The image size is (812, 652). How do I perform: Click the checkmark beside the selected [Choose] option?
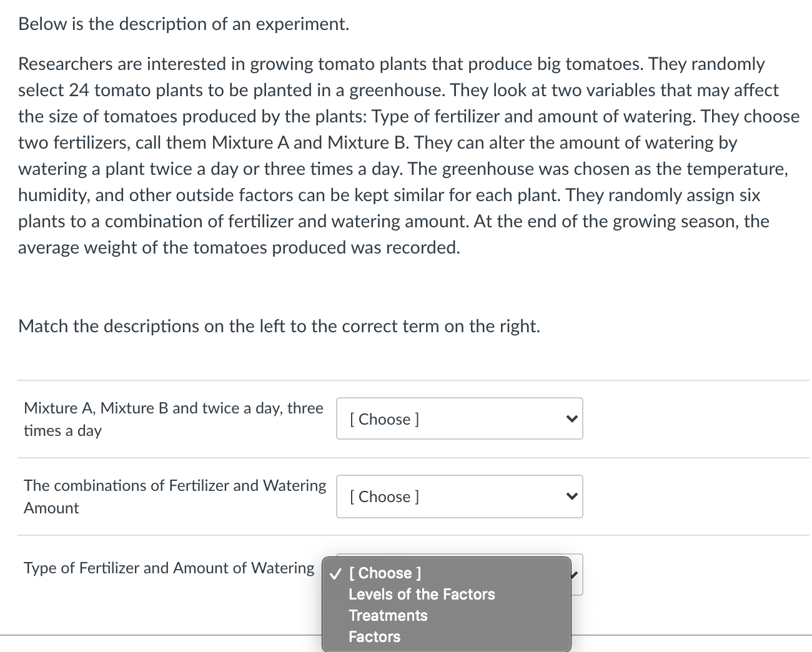(x=335, y=573)
